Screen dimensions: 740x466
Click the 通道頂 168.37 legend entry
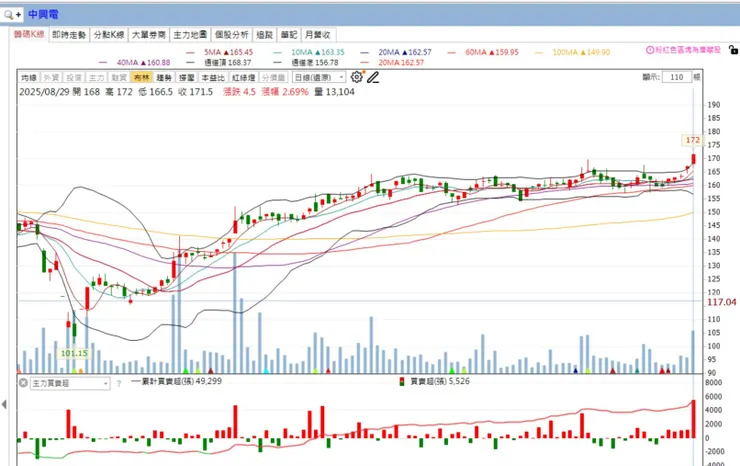point(227,62)
